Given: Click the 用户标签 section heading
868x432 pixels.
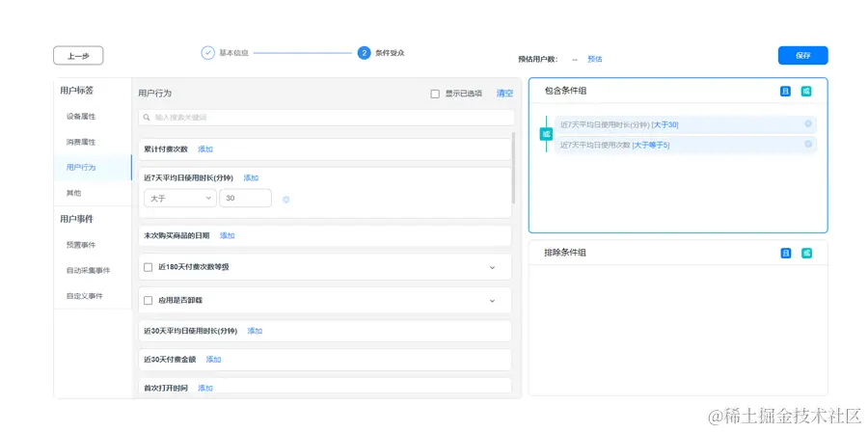Looking at the screenshot, I should pyautogui.click(x=77, y=91).
